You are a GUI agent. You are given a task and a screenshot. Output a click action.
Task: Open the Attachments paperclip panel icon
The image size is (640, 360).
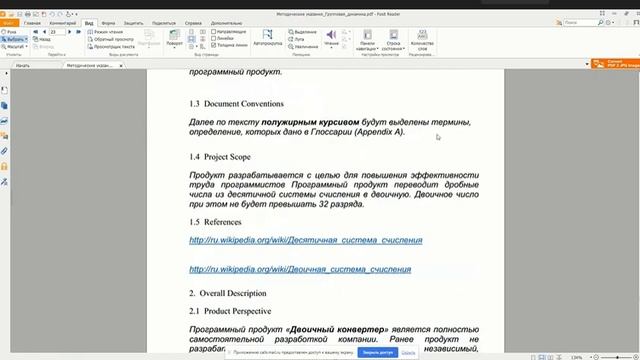[4, 151]
